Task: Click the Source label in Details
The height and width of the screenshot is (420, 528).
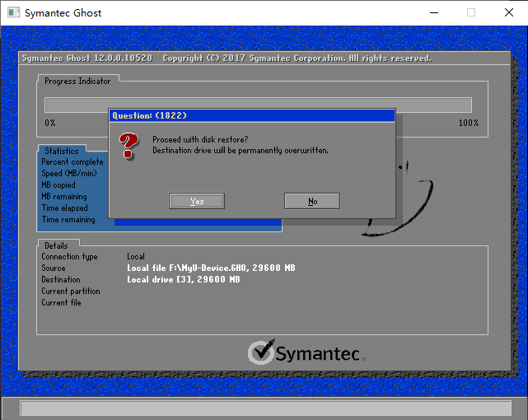Action: pyautogui.click(x=54, y=268)
